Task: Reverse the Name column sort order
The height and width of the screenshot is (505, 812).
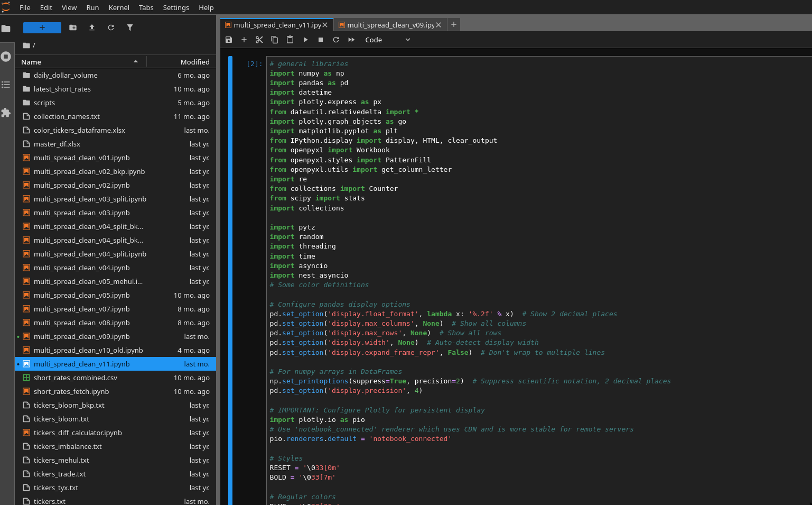Action: point(80,62)
